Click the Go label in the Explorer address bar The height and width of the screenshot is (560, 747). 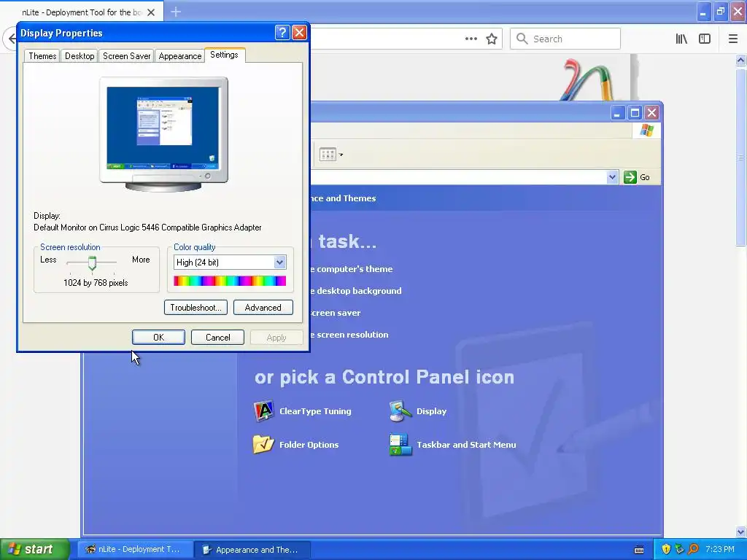(x=645, y=177)
